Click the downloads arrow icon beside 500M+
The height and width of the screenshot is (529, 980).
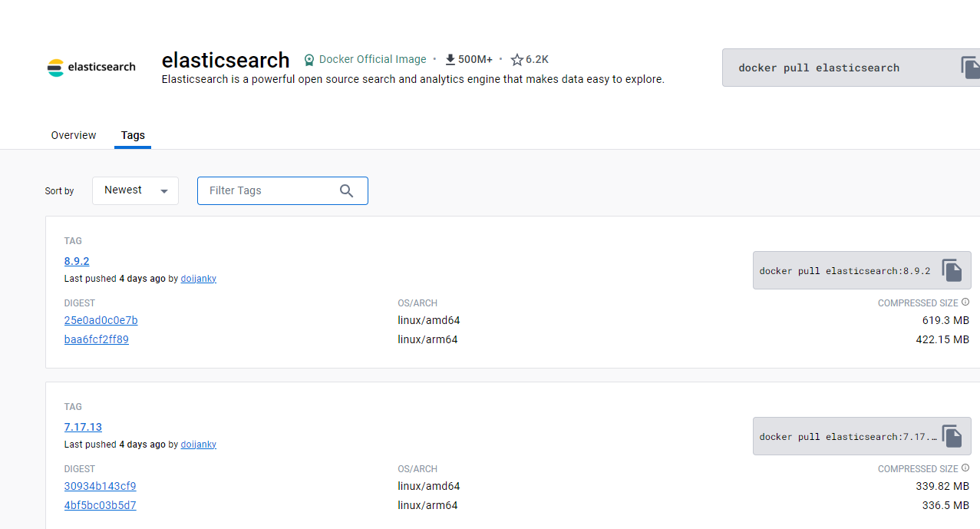(450, 59)
